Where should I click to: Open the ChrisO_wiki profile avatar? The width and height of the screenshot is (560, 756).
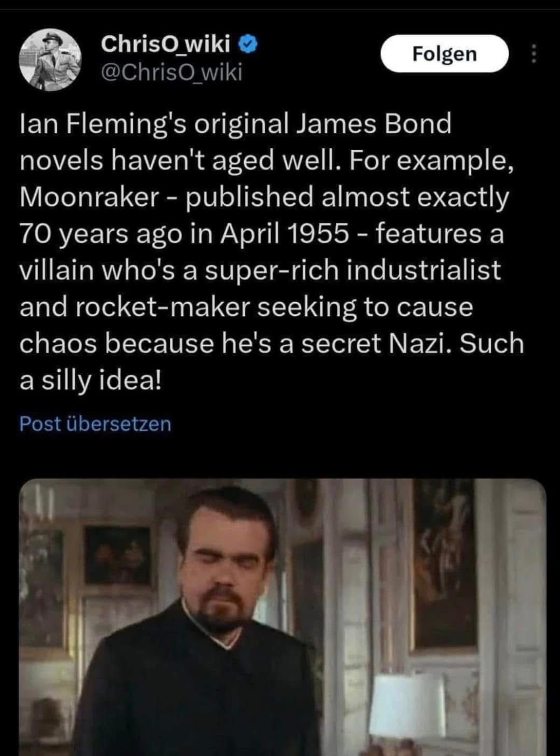(x=50, y=58)
